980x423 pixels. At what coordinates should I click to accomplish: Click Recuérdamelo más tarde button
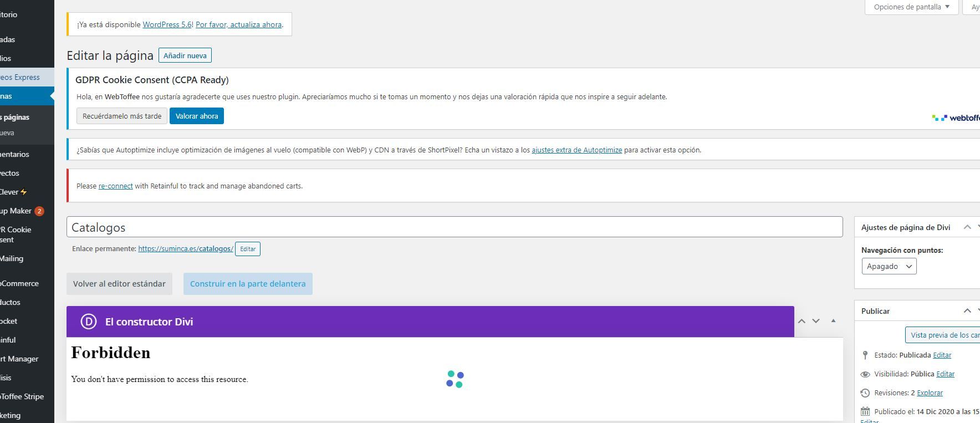(x=122, y=116)
